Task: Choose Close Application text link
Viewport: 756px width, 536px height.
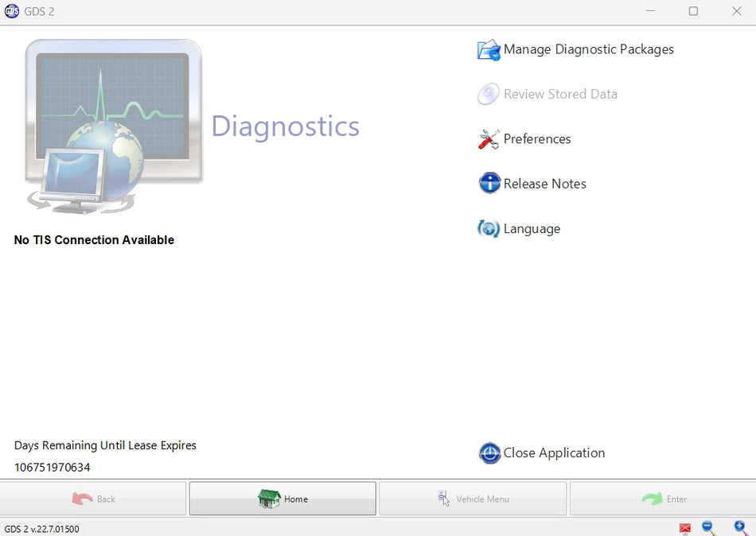Action: 554,453
